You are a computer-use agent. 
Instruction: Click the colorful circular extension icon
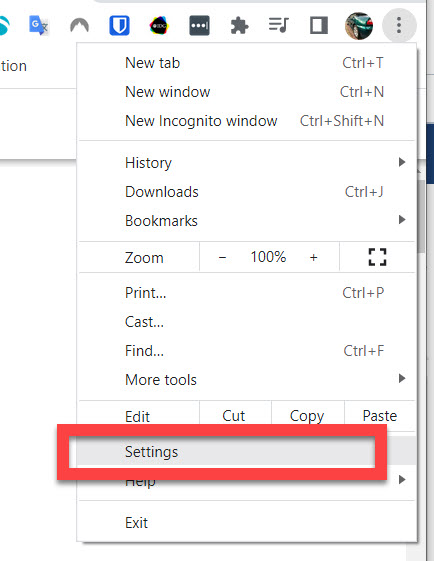(159, 26)
